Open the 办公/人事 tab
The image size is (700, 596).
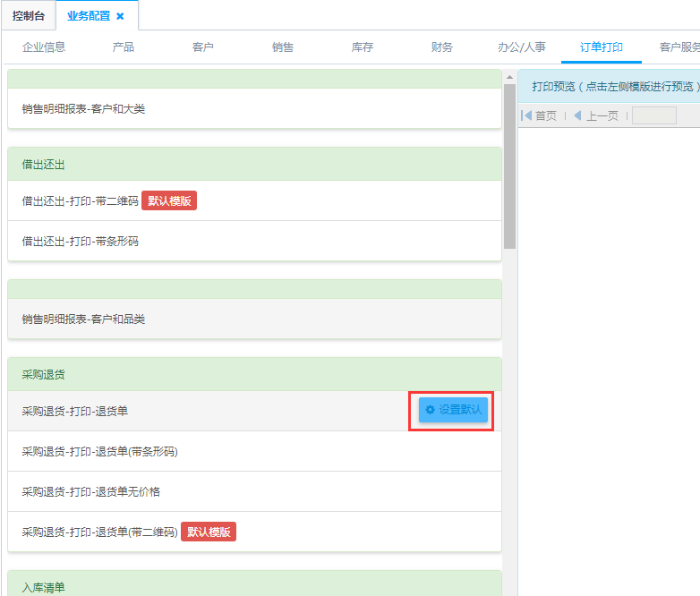522,47
